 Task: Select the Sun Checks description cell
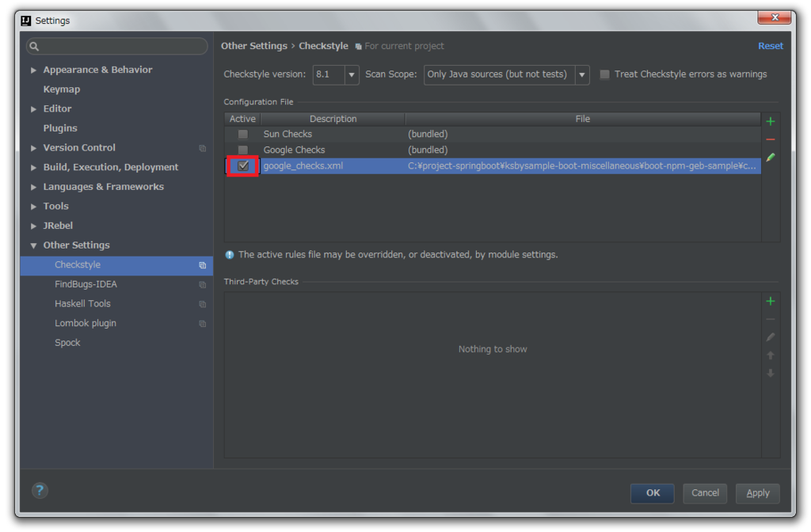(x=333, y=135)
